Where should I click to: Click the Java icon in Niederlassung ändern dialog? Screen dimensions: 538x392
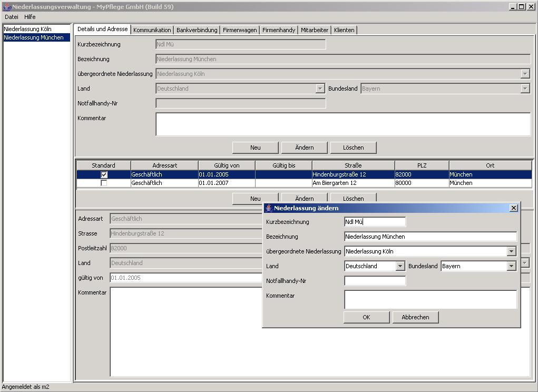(x=269, y=208)
